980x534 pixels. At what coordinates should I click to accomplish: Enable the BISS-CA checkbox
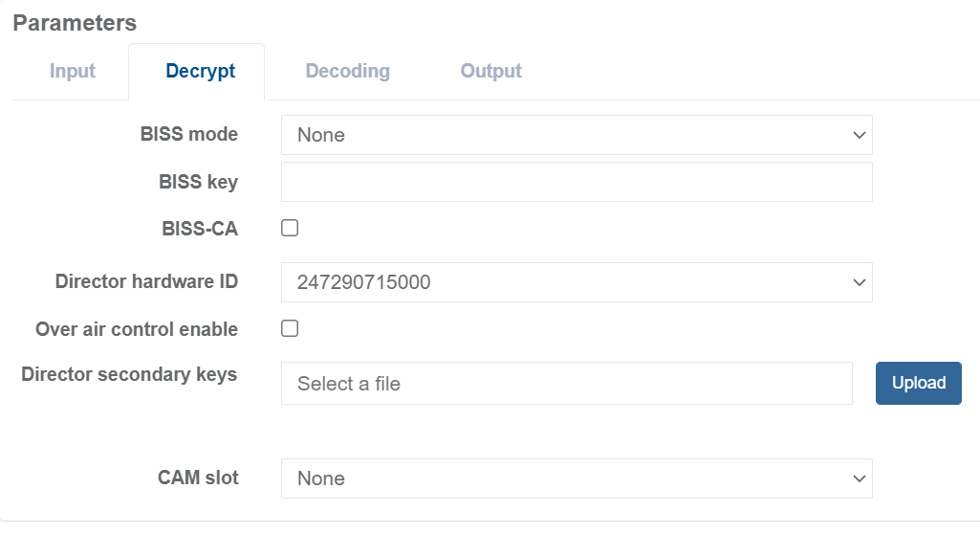(x=290, y=229)
